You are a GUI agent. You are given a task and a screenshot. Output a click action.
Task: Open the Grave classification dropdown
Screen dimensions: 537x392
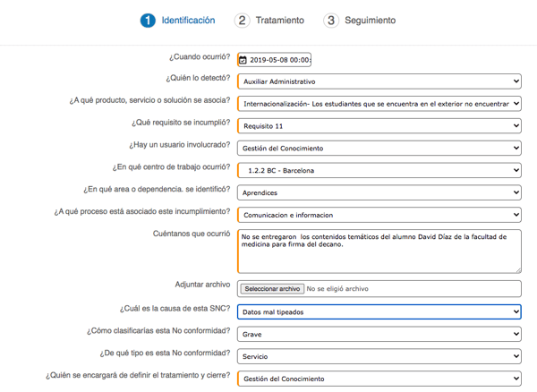coord(379,334)
